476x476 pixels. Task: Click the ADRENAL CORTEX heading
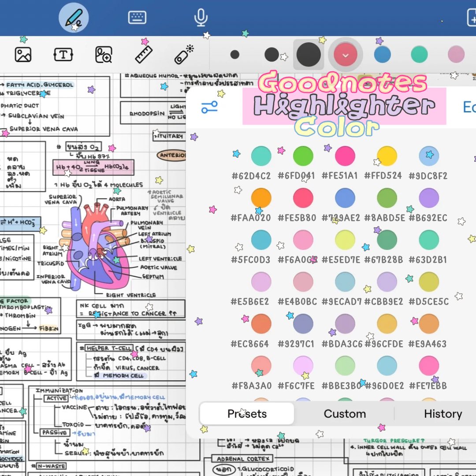coord(243,459)
